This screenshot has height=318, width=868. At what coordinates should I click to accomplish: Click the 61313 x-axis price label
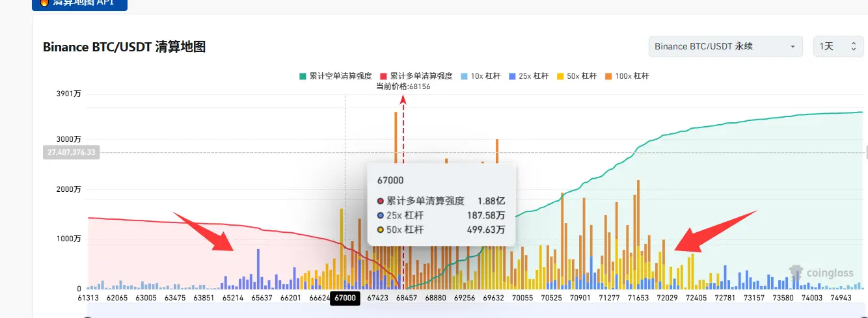pos(88,298)
